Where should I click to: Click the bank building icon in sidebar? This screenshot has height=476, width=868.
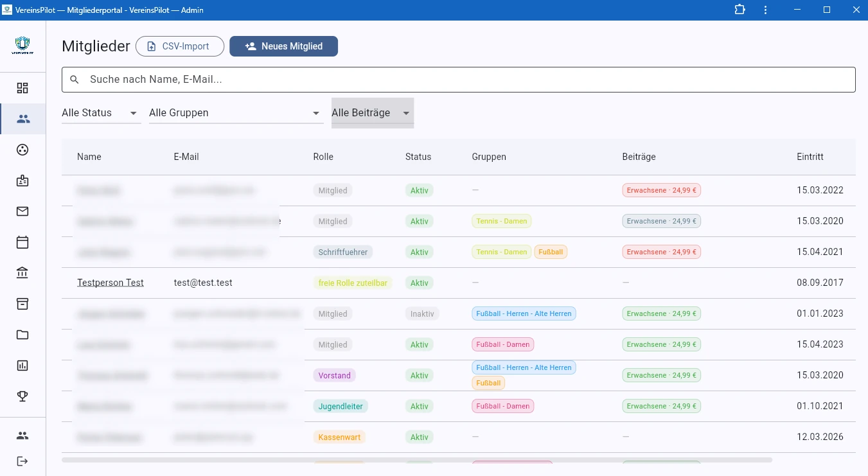coord(22,273)
